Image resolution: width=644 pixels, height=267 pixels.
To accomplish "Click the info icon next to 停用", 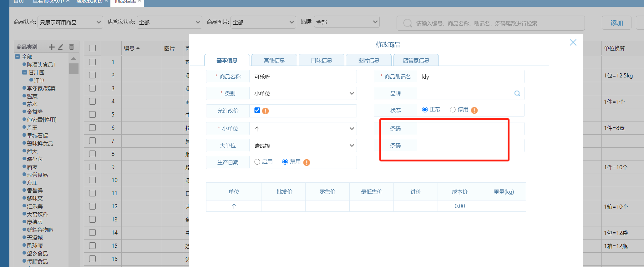I will pyautogui.click(x=474, y=110).
